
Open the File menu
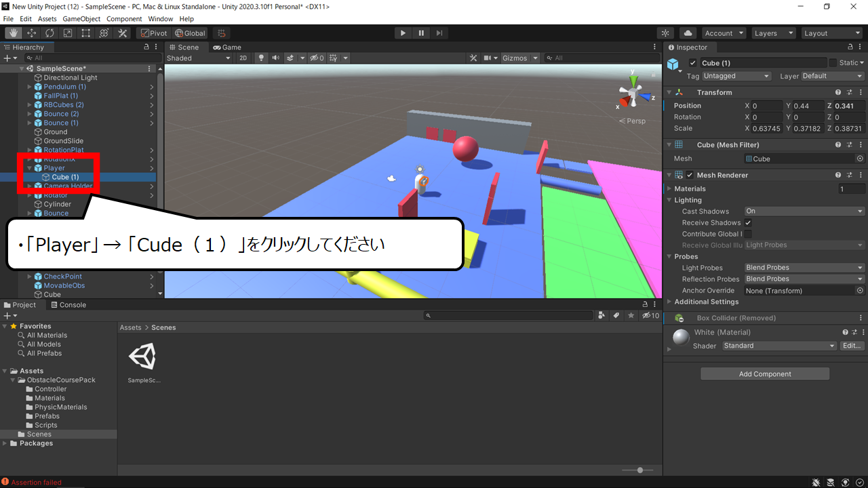[x=8, y=19]
